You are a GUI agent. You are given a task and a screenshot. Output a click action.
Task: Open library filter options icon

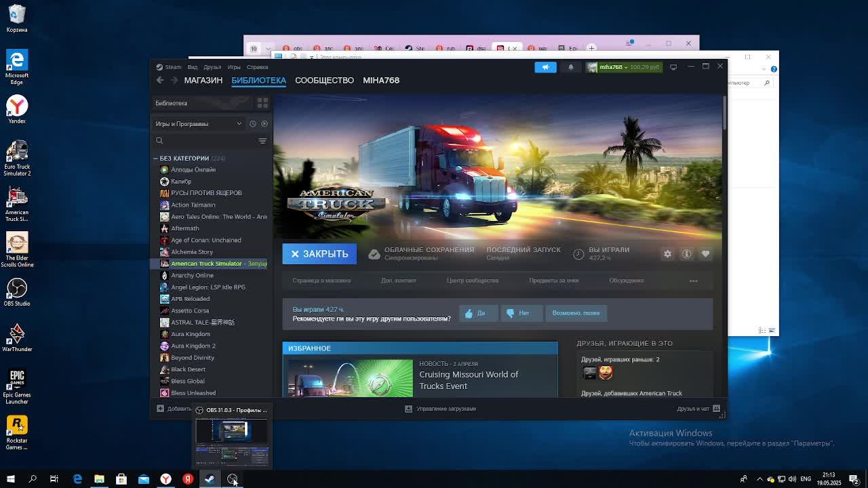262,141
